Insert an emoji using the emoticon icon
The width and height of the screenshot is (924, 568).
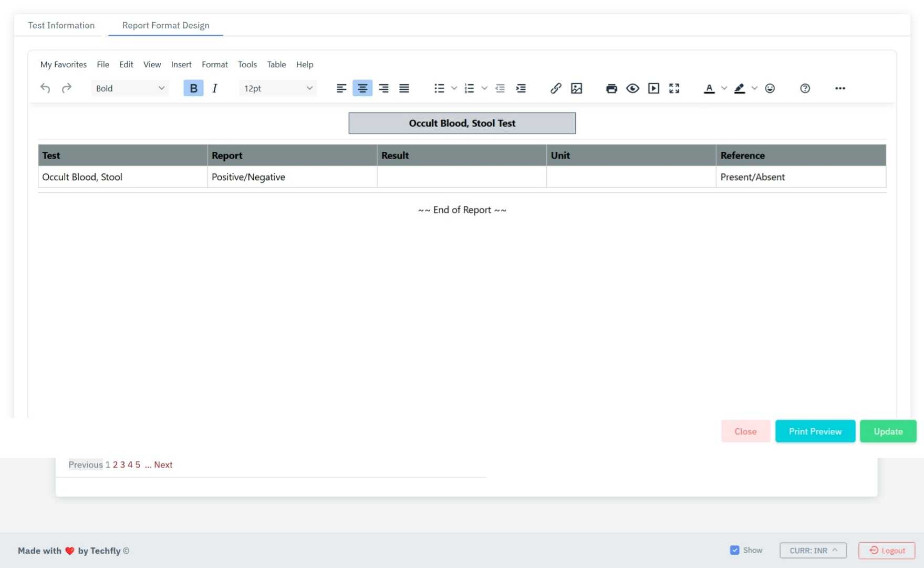coord(770,88)
